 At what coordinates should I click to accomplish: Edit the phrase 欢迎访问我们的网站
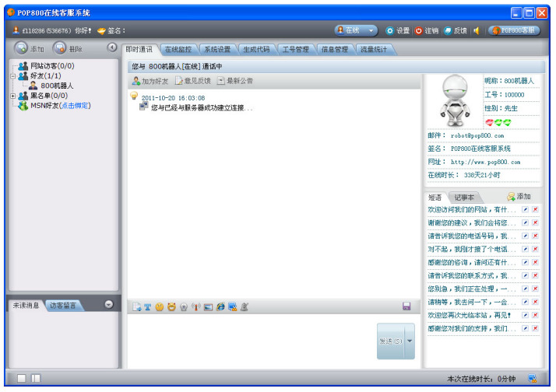[525, 210]
